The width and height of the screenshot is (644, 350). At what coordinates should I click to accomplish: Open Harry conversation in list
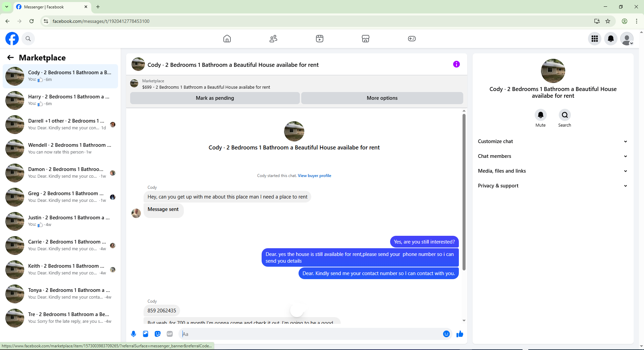tap(60, 100)
